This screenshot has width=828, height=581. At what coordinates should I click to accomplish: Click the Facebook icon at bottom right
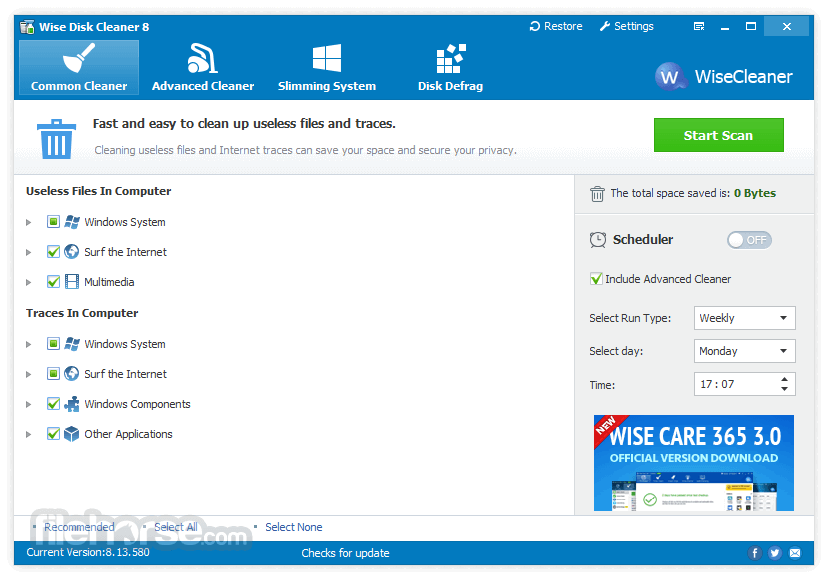(755, 553)
